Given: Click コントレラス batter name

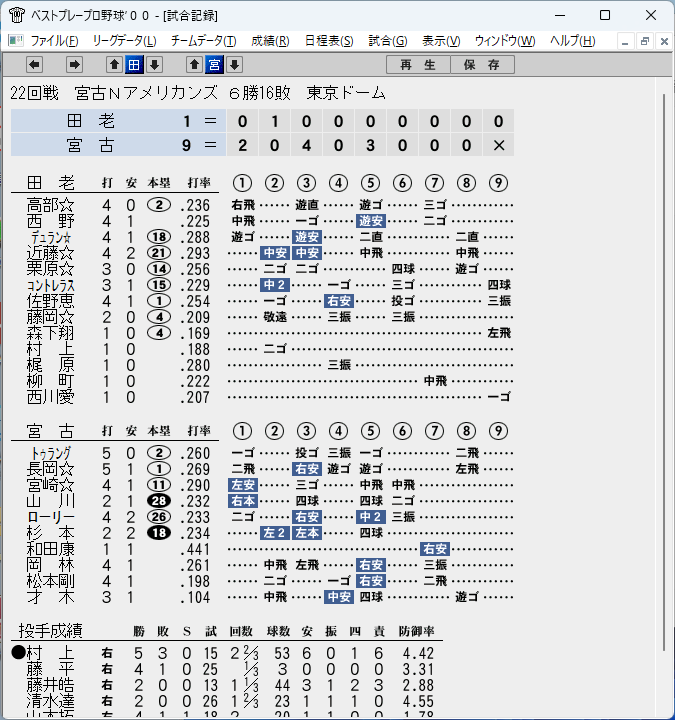Looking at the screenshot, I should pos(51,286).
